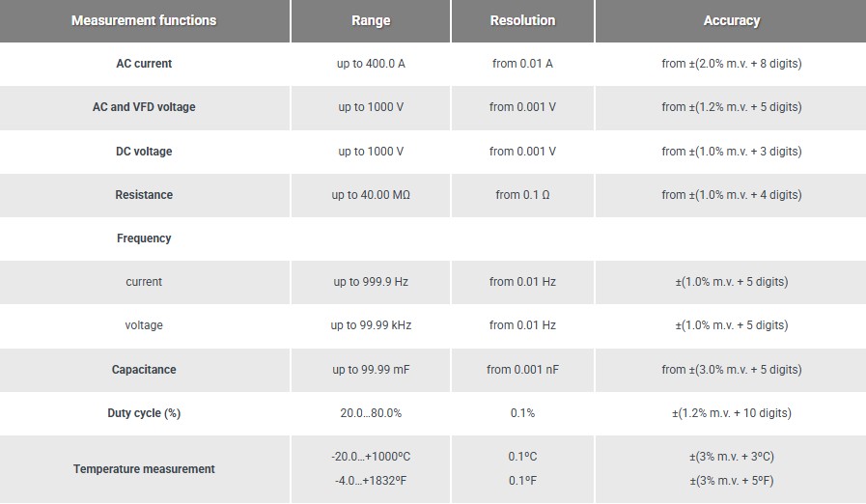Click the Duty cycle (%) label

coord(144,413)
